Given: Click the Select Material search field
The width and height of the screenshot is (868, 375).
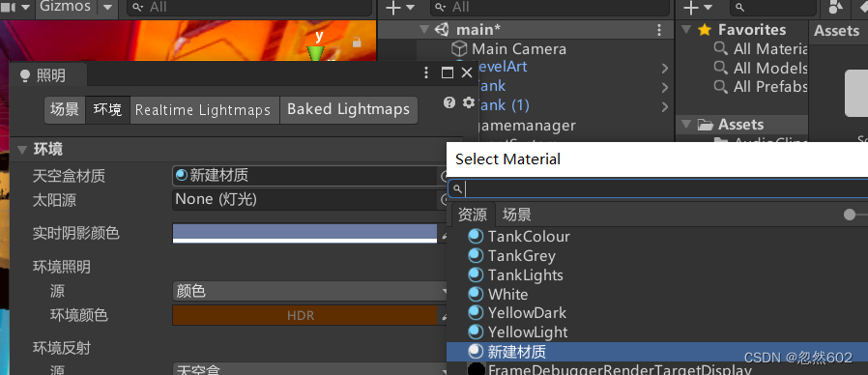Looking at the screenshot, I should 657,188.
